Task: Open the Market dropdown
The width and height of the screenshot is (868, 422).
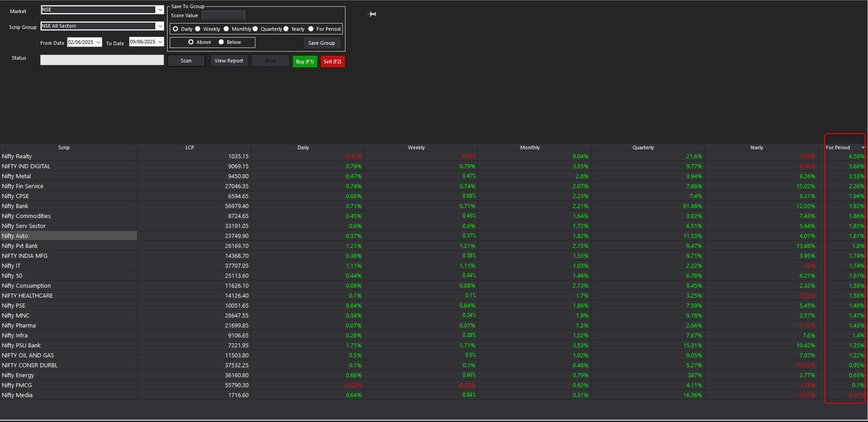Action: (160, 10)
